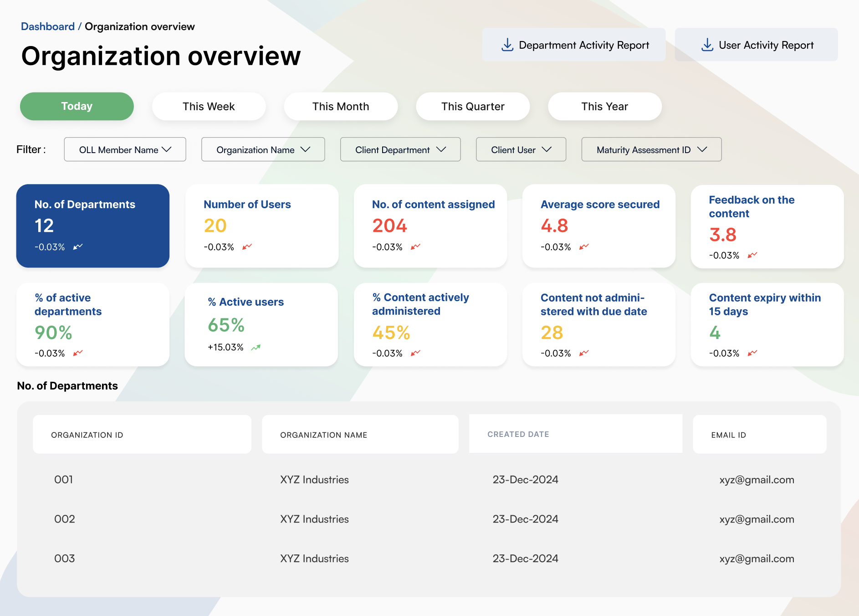Switch to This Week view
Image resolution: width=859 pixels, height=616 pixels.
point(209,106)
